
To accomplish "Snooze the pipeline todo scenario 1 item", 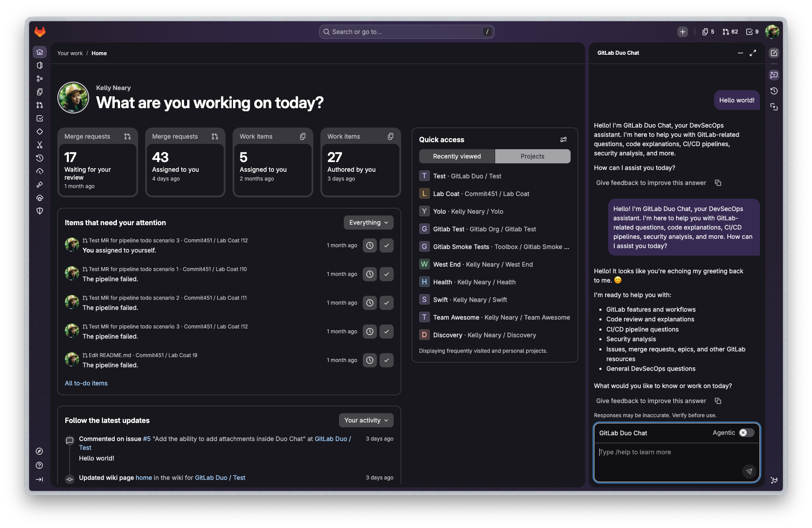I will tap(369, 274).
